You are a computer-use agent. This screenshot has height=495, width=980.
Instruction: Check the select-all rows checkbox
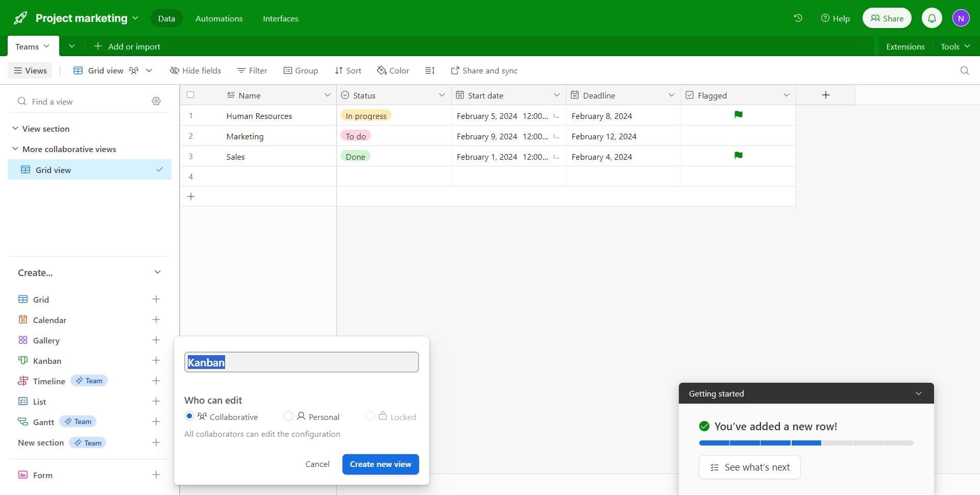(190, 95)
